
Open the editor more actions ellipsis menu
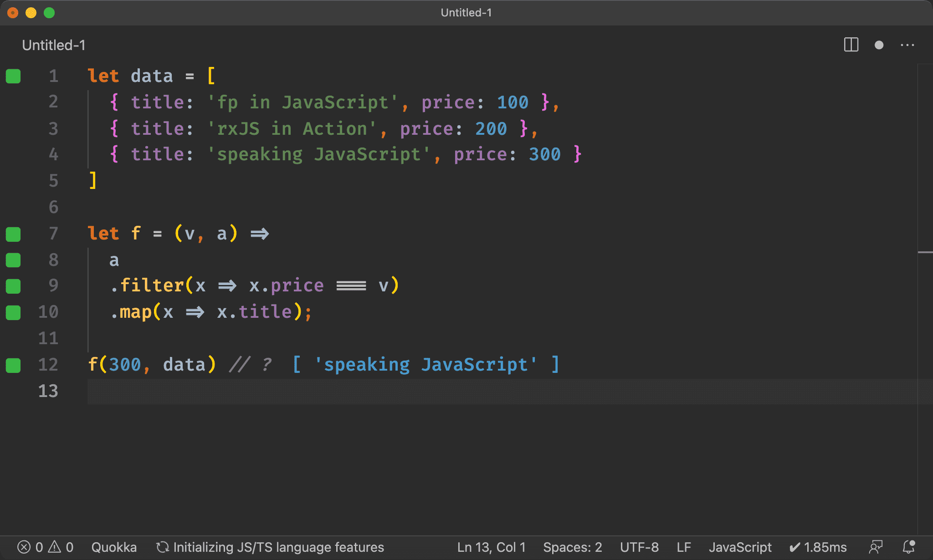click(907, 45)
